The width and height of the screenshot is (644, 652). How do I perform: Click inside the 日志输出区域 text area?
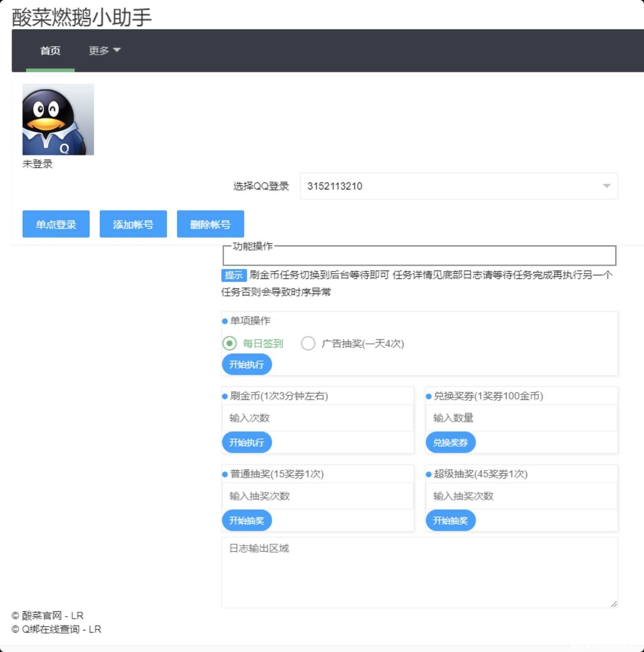coord(420,572)
